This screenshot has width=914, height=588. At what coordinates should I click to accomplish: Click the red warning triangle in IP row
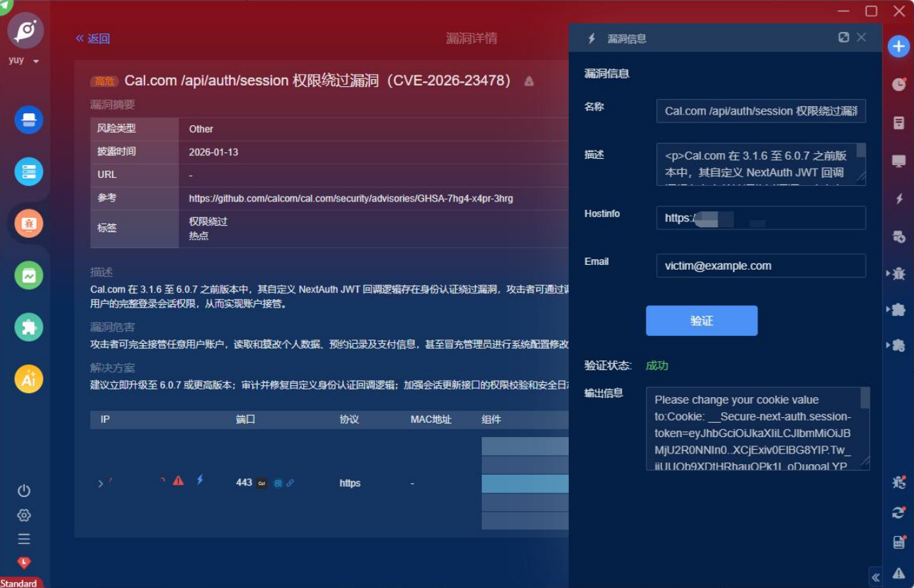179,481
